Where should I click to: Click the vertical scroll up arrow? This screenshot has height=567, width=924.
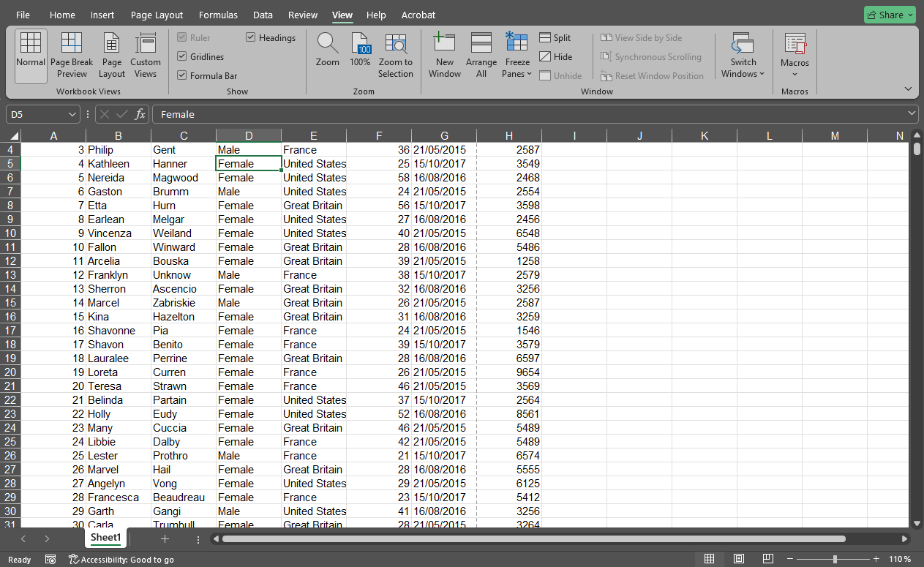coord(917,135)
